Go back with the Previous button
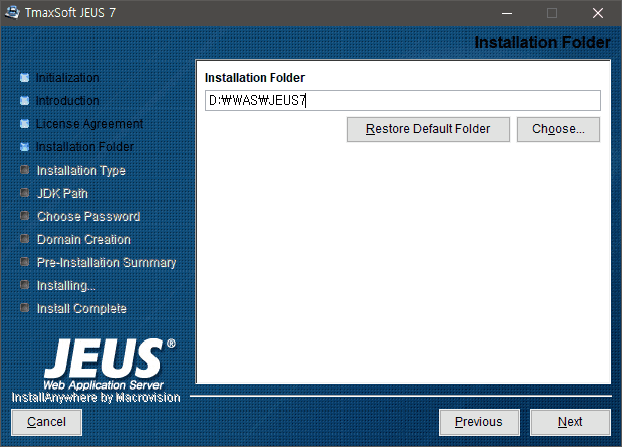622x447 pixels. [479, 422]
